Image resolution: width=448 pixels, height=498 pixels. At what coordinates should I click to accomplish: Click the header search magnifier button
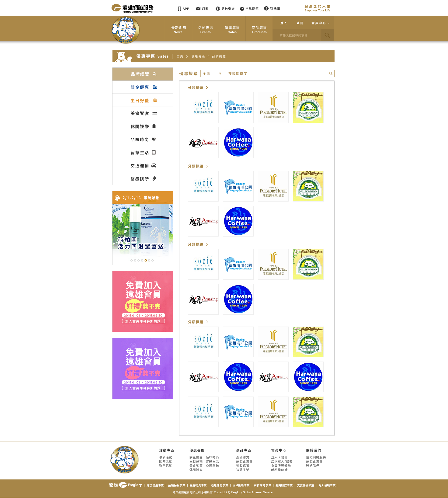point(327,35)
